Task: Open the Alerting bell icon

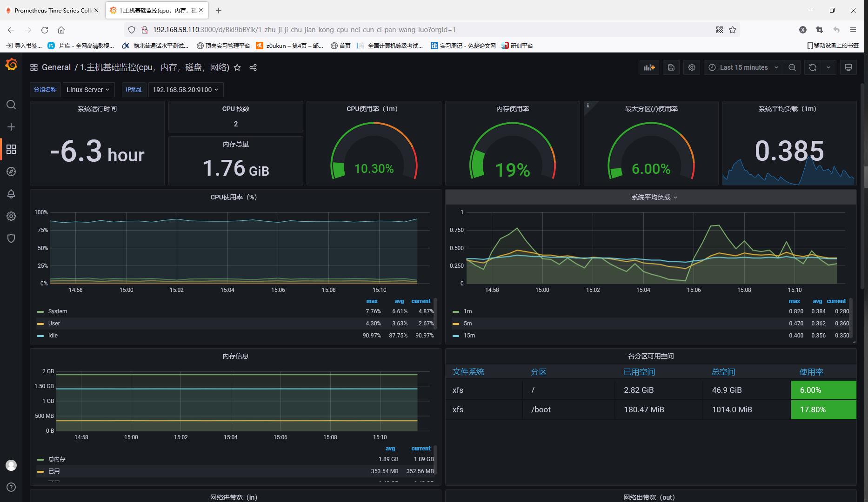Action: (x=11, y=194)
